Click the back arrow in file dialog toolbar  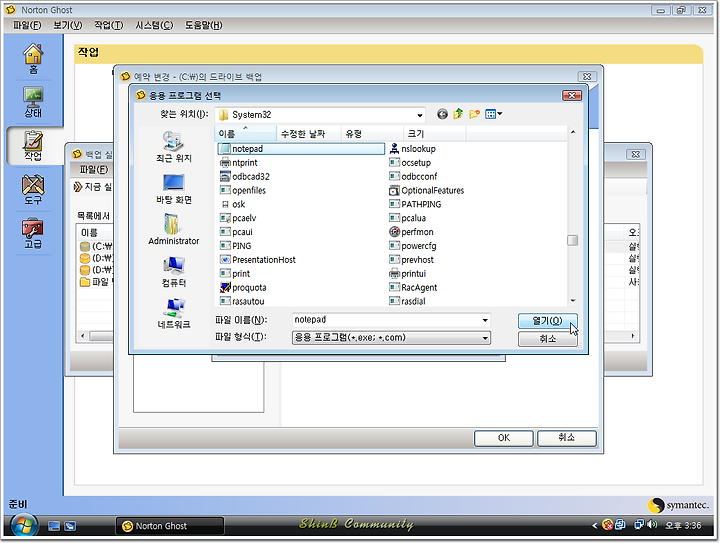point(442,114)
